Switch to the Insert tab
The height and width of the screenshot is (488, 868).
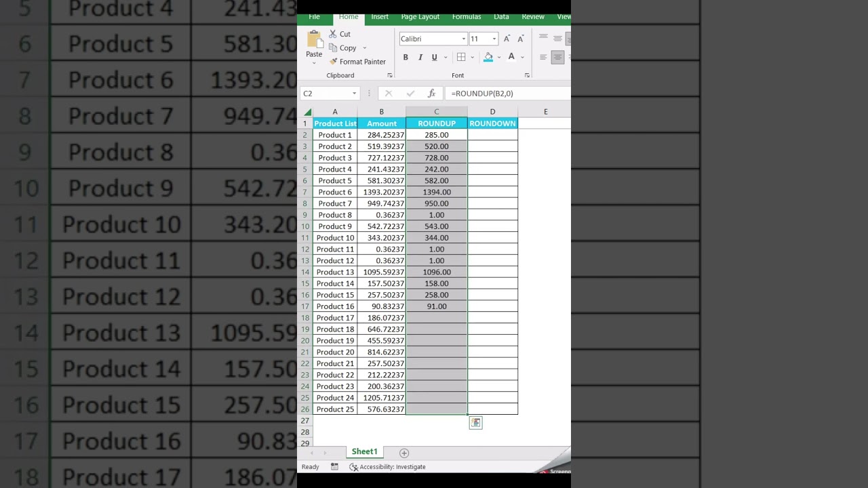[380, 16]
